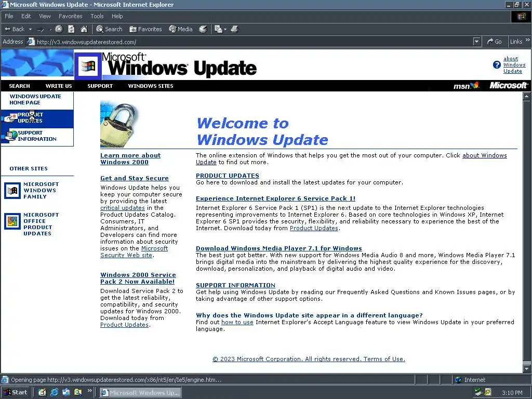Open WINDOWS UPDATE HOME PAGE sidebar item
Viewport: 532px width, 399px height.
[35, 99]
